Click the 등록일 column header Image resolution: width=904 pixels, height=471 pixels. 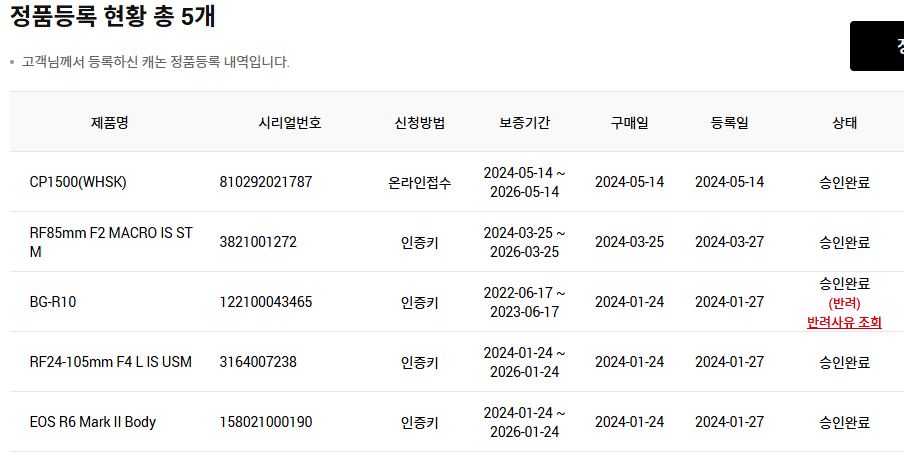[729, 123]
